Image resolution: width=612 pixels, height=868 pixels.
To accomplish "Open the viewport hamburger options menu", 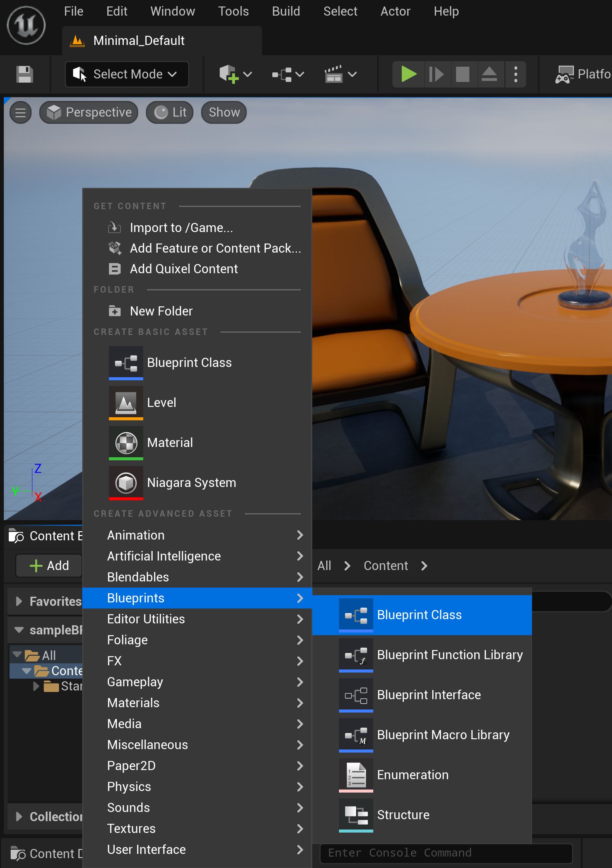I will coord(21,112).
